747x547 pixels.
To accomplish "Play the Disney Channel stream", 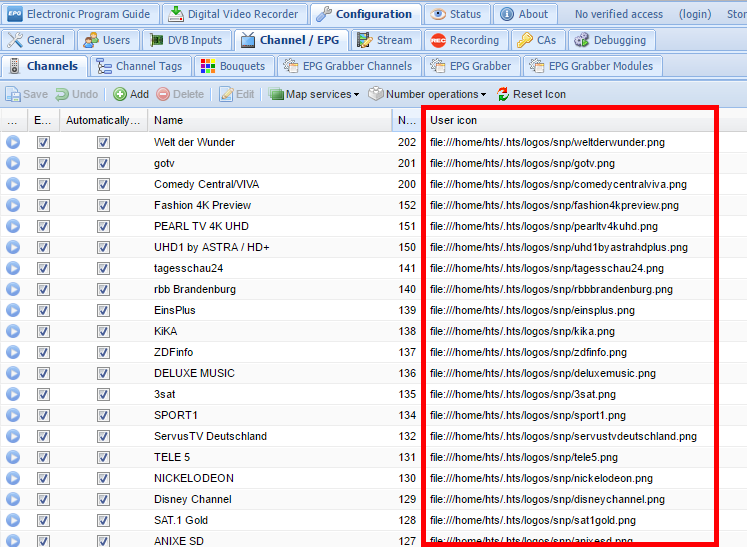I will point(13,499).
